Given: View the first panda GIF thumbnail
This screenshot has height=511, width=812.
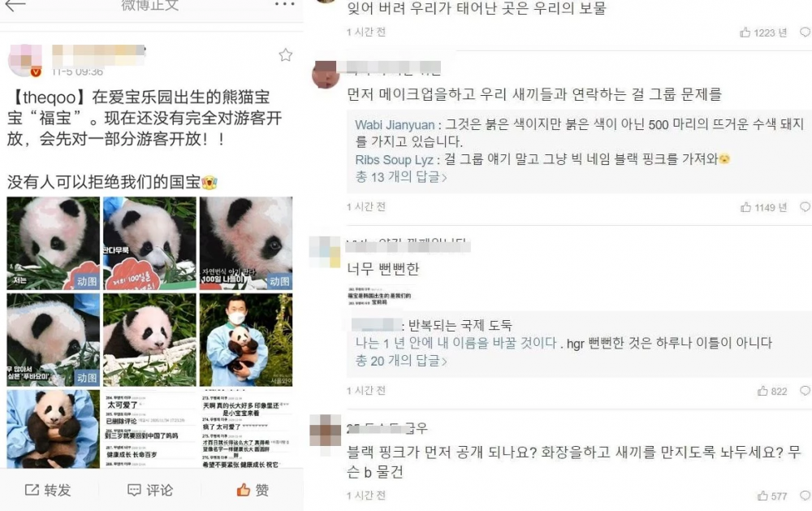Looking at the screenshot, I should coord(54,243).
